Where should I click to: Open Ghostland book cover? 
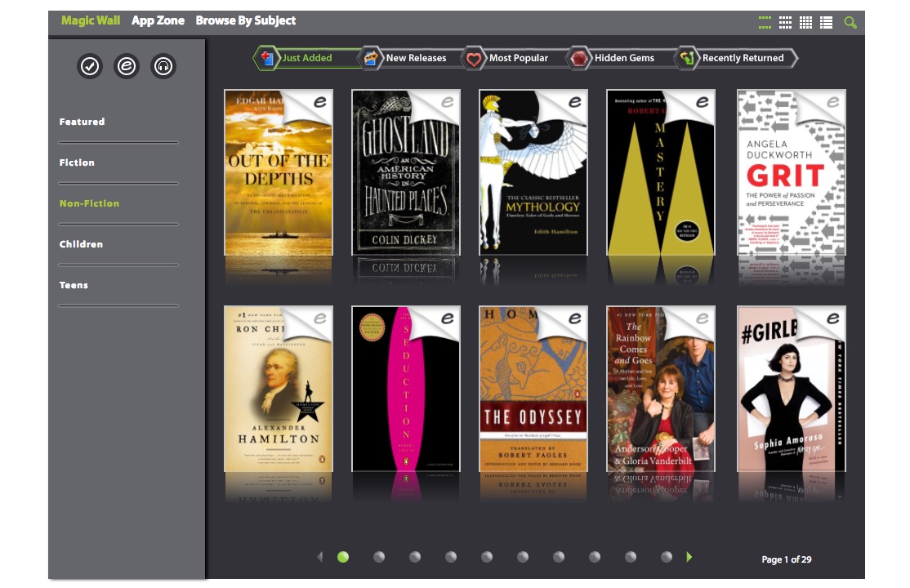pos(406,172)
